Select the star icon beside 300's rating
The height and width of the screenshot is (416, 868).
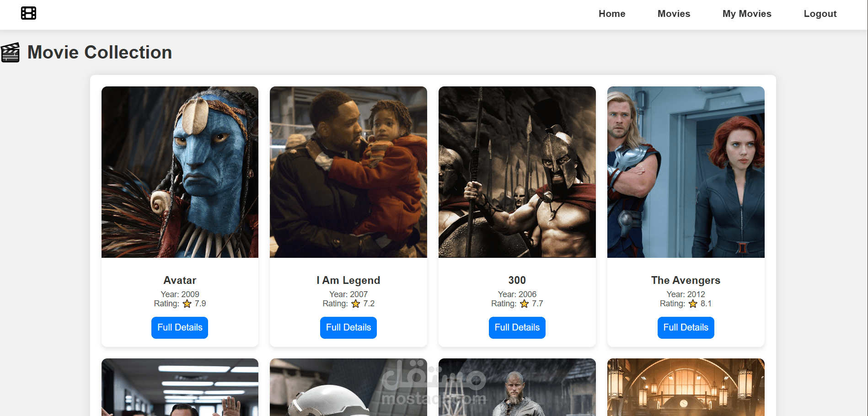click(524, 303)
